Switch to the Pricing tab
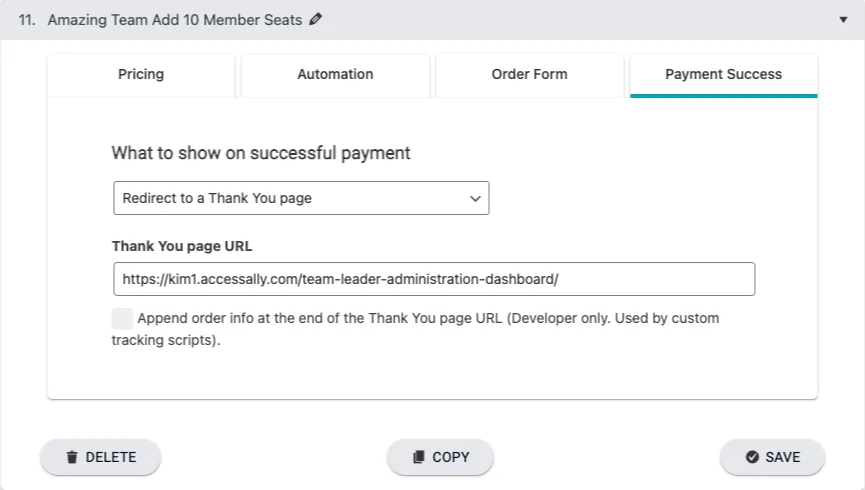865x490 pixels. coord(141,74)
